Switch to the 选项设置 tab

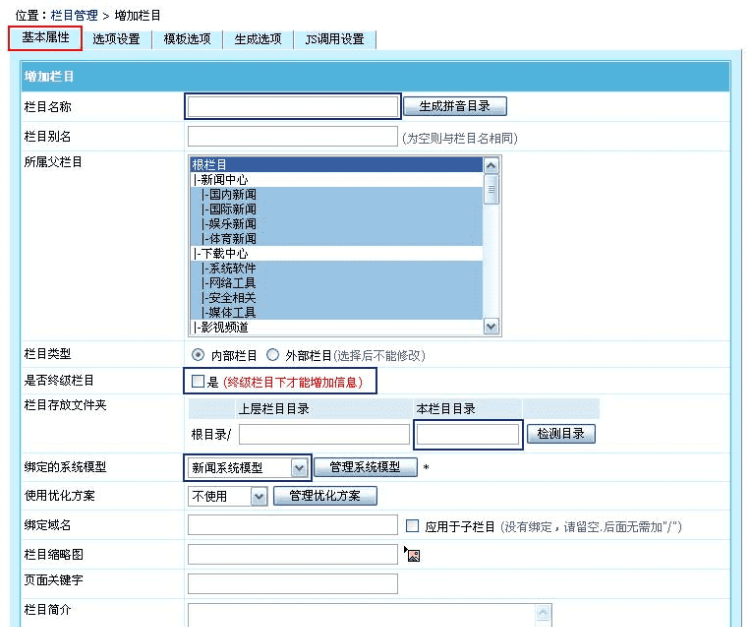tap(116, 39)
